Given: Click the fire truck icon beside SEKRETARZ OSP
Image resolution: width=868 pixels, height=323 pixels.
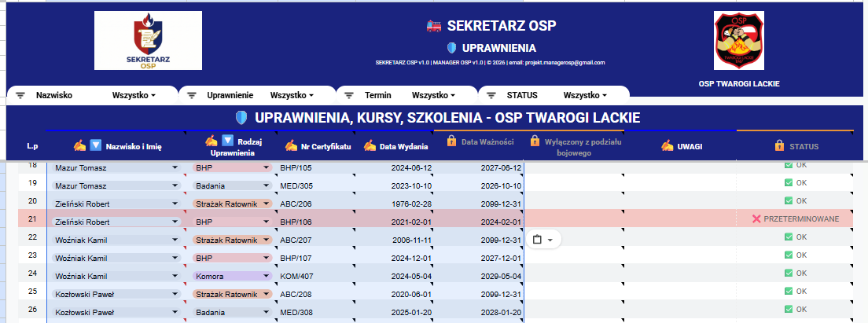Looking at the screenshot, I should coord(434,26).
